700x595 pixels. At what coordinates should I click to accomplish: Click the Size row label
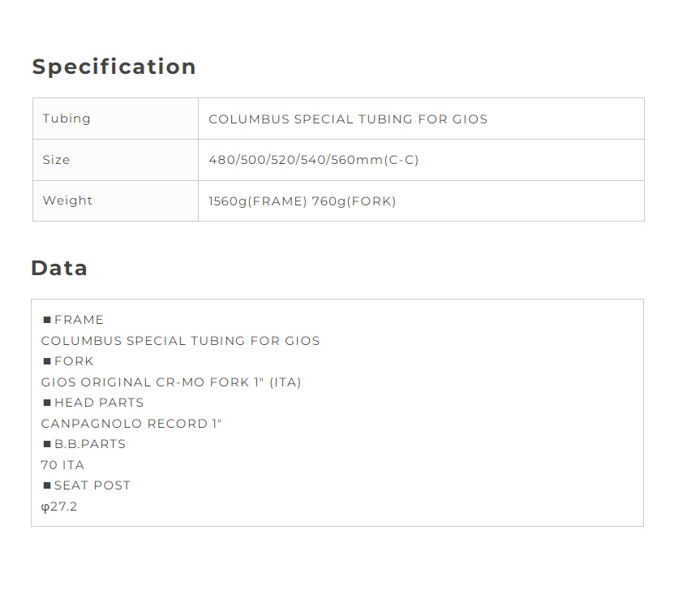click(x=56, y=160)
